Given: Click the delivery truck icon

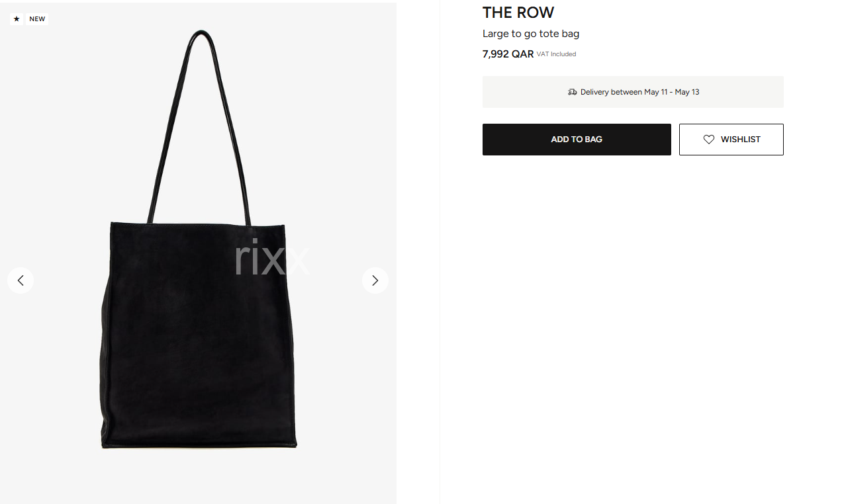Looking at the screenshot, I should point(572,92).
